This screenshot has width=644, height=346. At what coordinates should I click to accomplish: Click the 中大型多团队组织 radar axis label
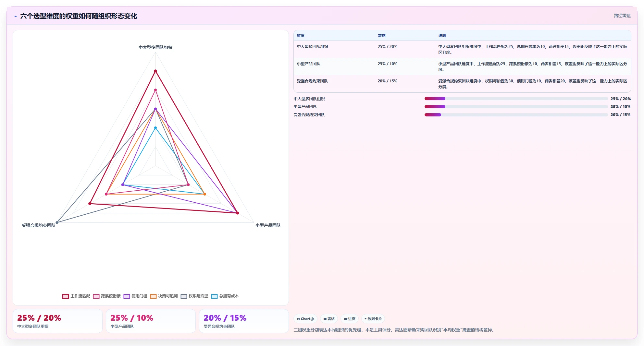(155, 47)
